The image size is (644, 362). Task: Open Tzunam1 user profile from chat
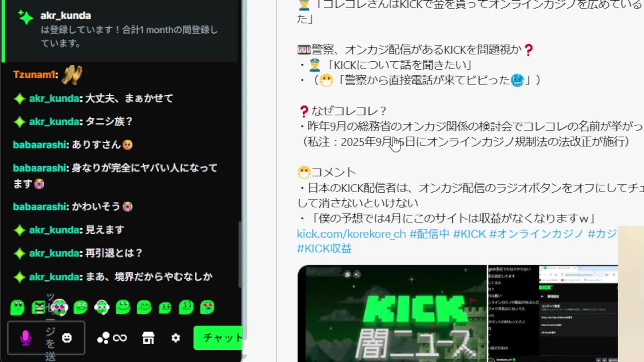click(35, 75)
